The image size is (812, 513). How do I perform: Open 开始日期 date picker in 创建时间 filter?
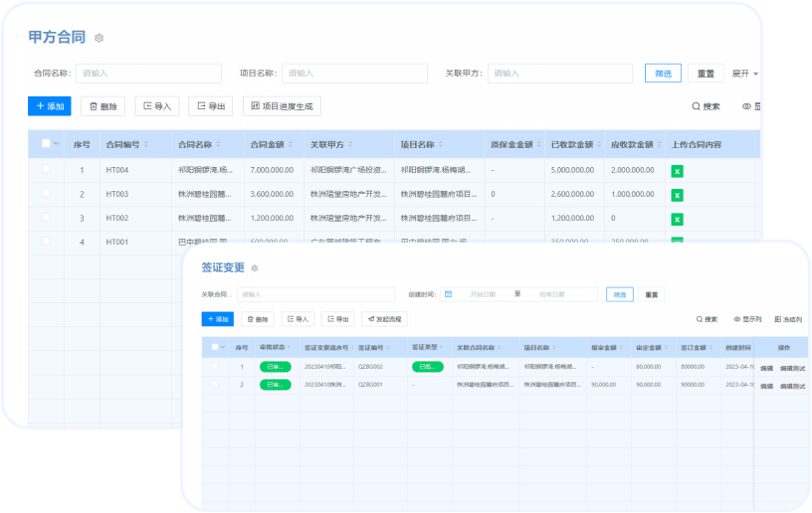(482, 294)
